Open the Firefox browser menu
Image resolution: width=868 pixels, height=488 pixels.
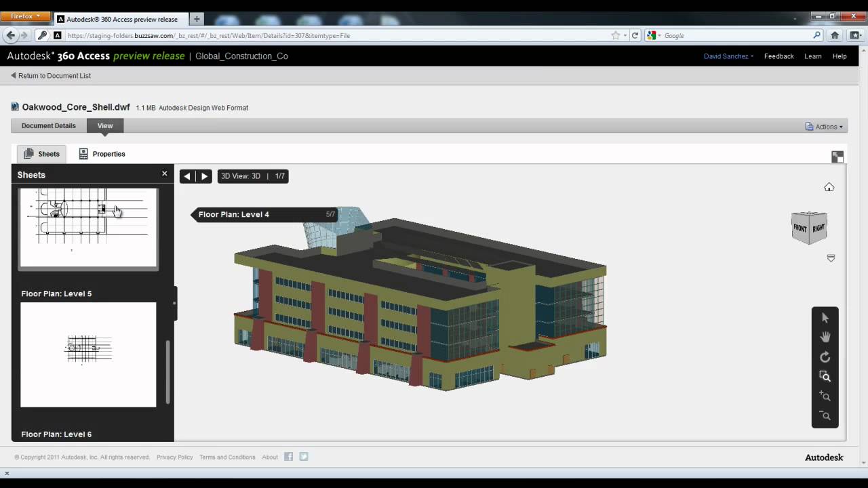[x=25, y=16]
